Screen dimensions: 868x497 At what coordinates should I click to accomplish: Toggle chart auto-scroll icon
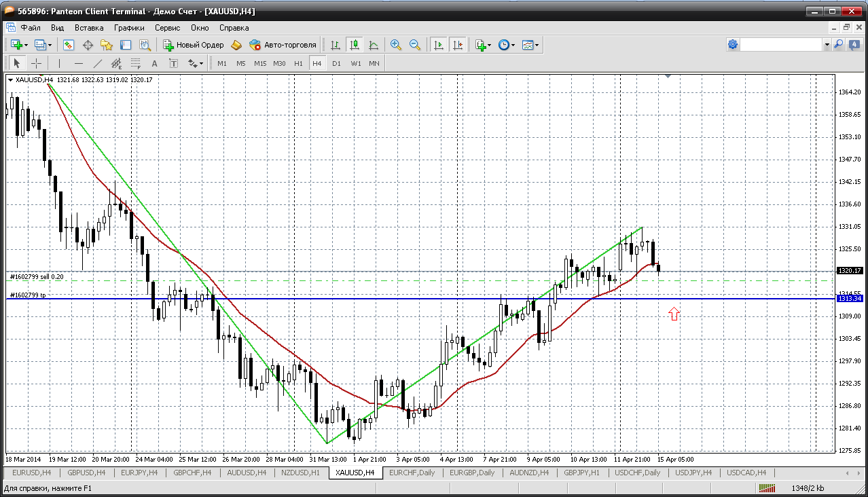point(439,45)
